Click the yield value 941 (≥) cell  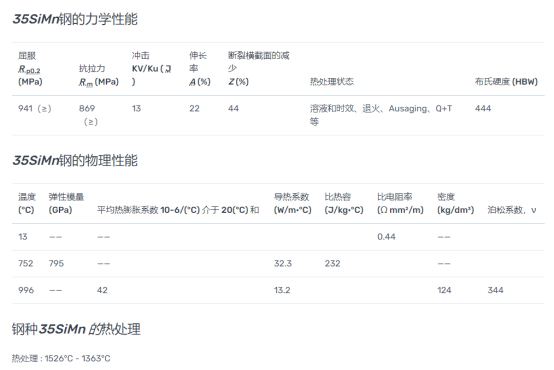[x=35, y=108]
